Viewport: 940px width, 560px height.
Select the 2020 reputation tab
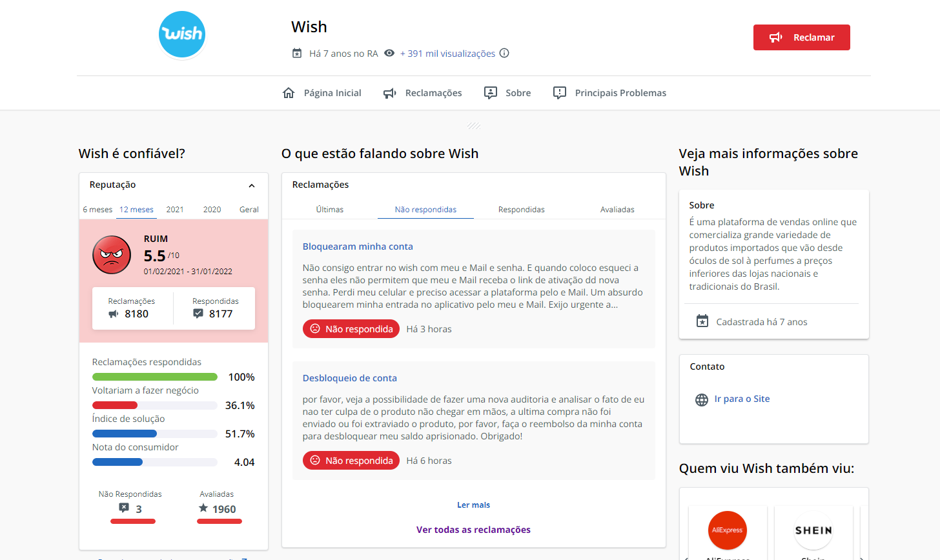tap(212, 210)
